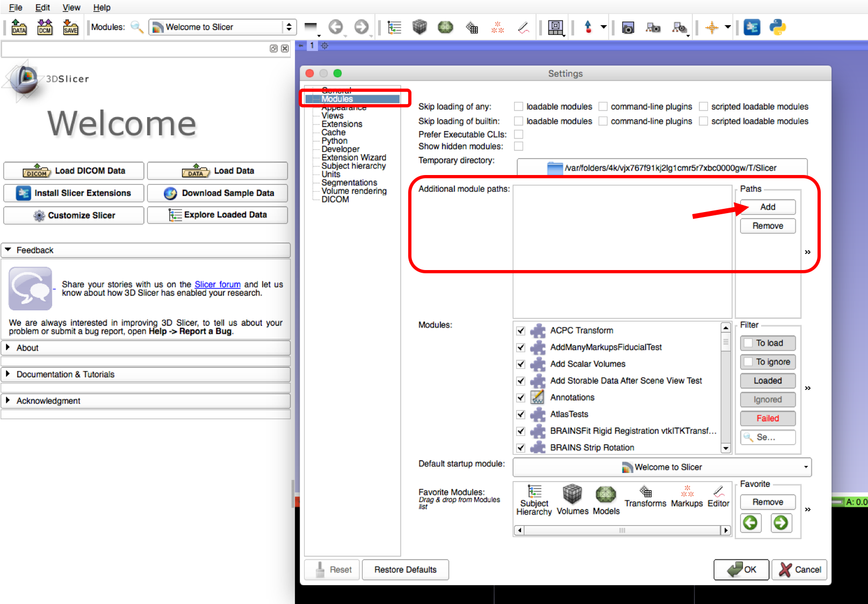
Task: Toggle the To load filter checkbox
Action: [748, 343]
